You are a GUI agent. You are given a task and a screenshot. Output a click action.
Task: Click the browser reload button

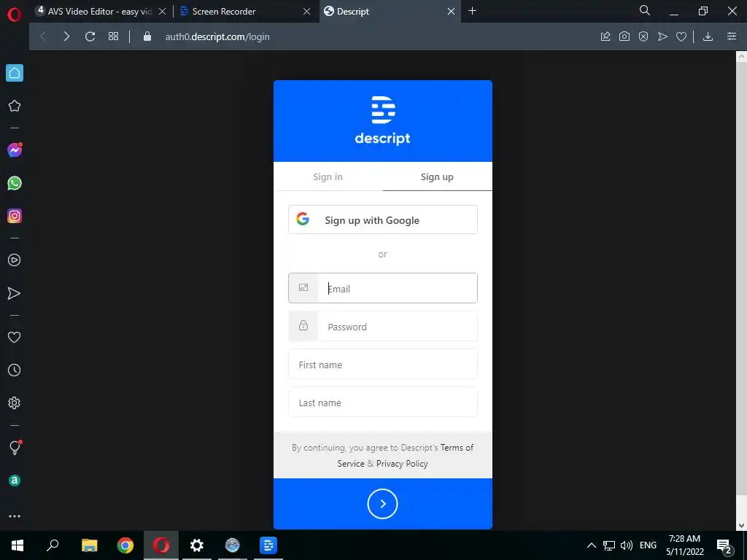pyautogui.click(x=90, y=36)
